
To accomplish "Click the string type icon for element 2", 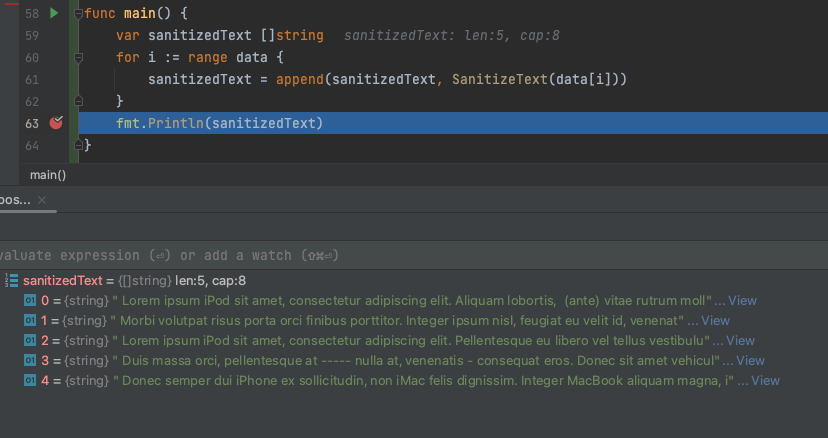I will tap(30, 341).
